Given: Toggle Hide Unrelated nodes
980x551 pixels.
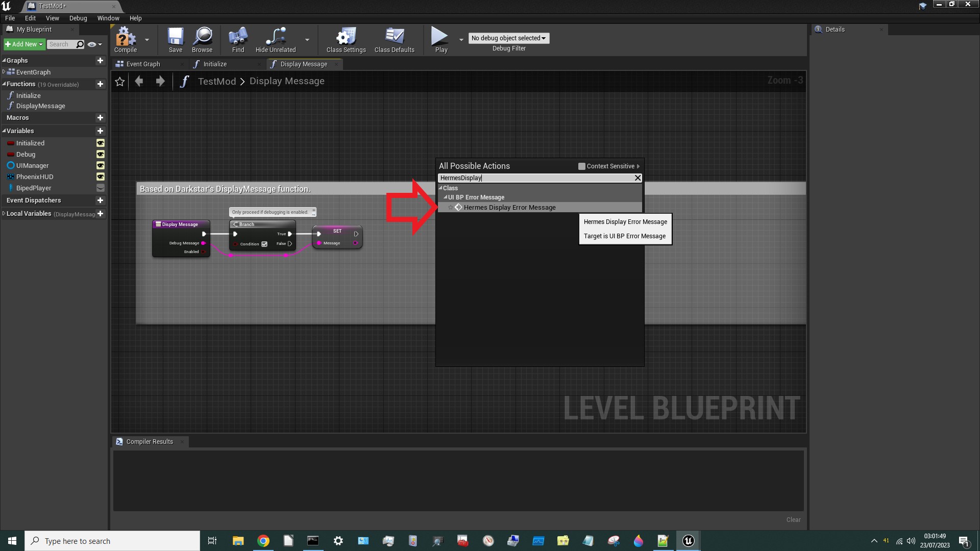Looking at the screenshot, I should (276, 40).
